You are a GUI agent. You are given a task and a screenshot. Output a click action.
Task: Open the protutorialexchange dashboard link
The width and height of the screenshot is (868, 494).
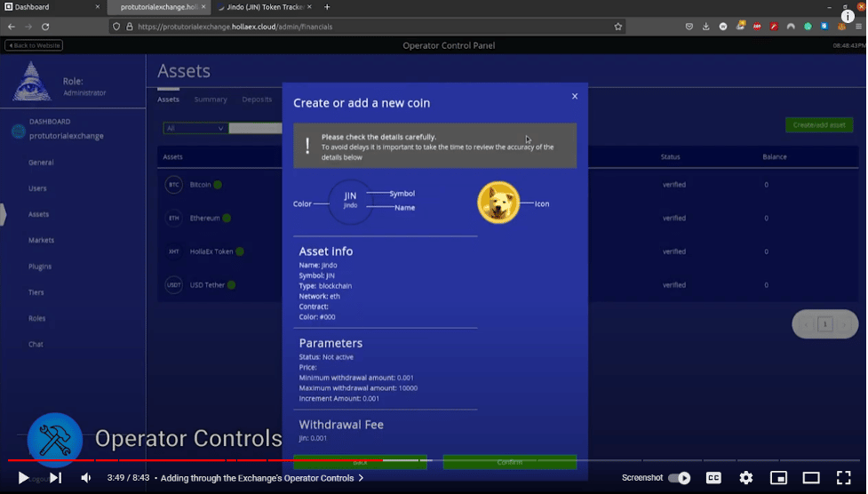click(67, 136)
